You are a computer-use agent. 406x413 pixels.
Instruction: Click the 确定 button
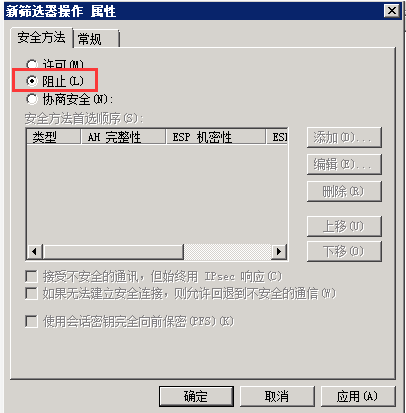196,396
